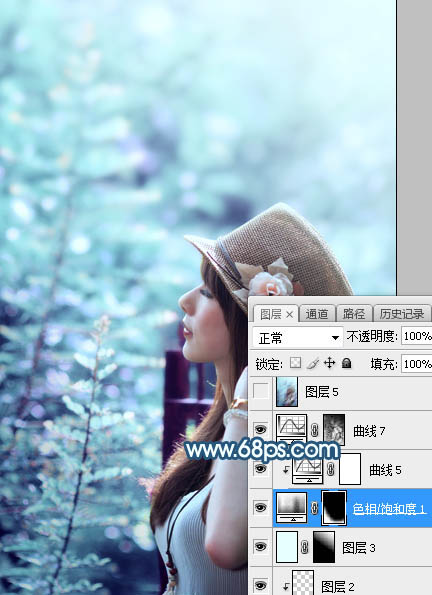Click the 曲线 5 mask link icon

point(331,469)
